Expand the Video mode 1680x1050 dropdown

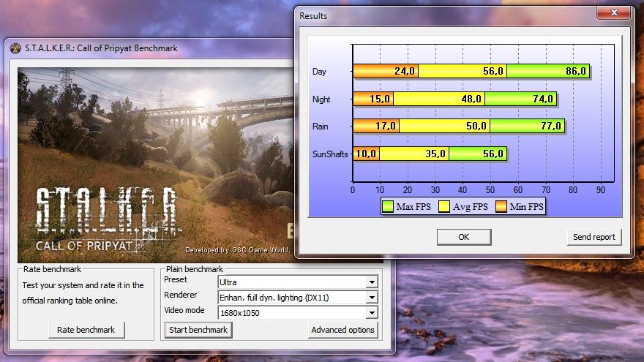coord(372,313)
